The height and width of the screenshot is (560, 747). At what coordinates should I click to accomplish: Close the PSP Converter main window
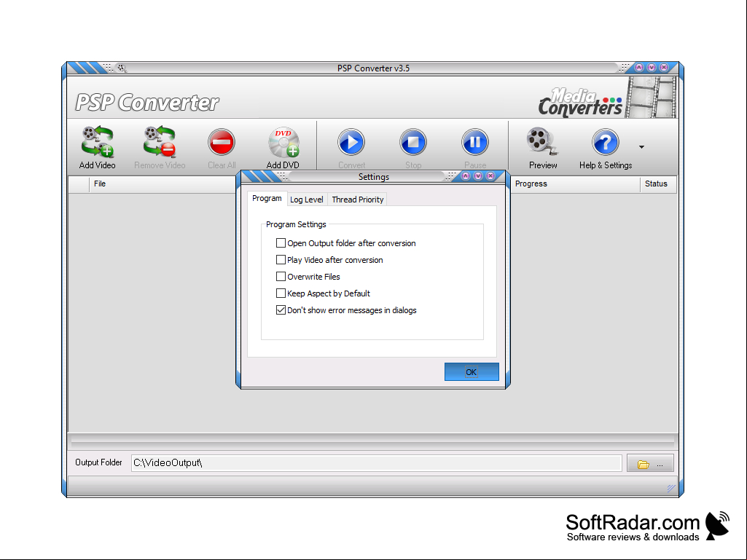click(x=664, y=68)
